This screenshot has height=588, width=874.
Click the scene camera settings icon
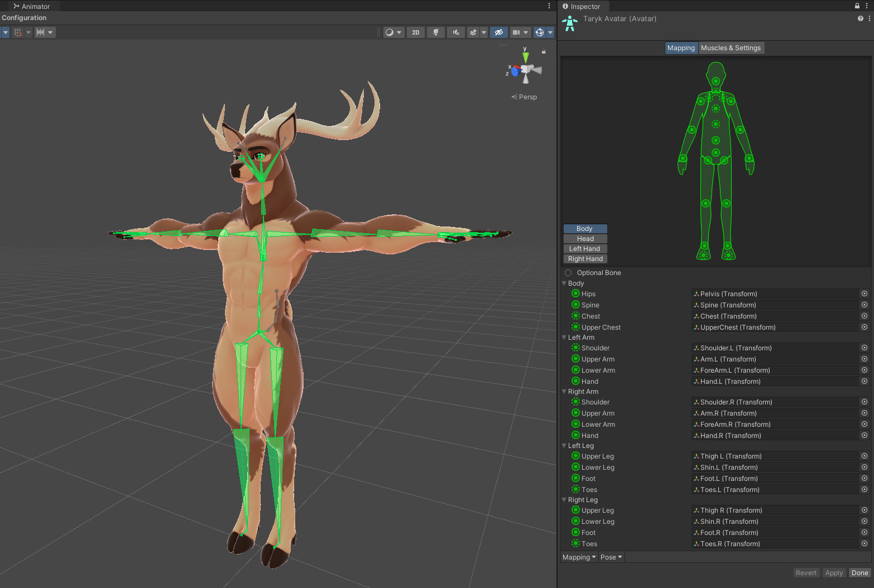coord(516,32)
